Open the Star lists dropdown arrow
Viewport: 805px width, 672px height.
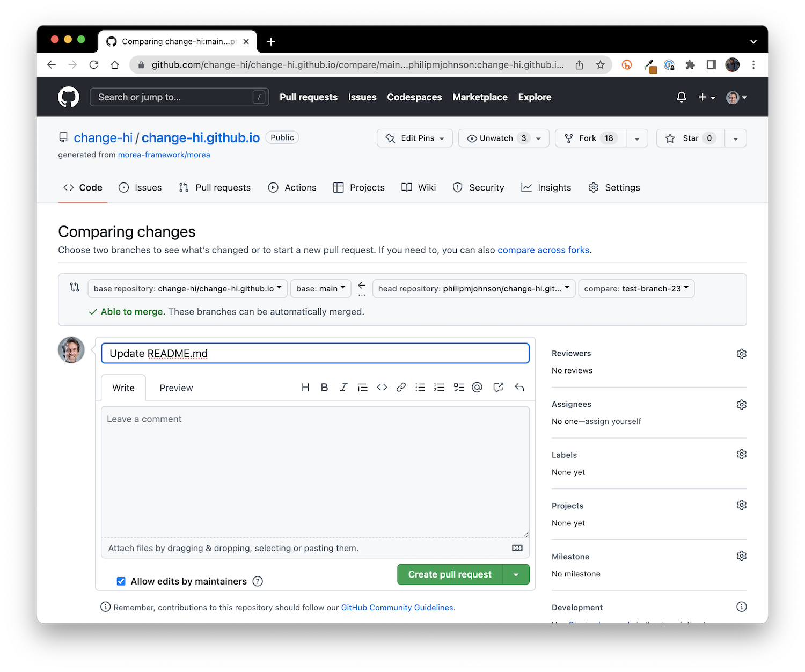[736, 138]
